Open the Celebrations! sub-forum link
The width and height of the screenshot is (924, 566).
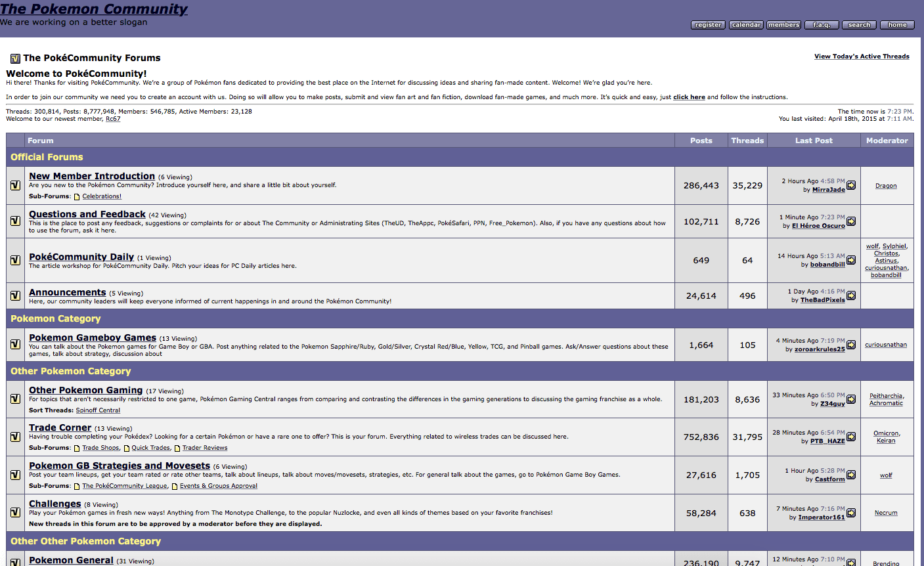pyautogui.click(x=102, y=196)
